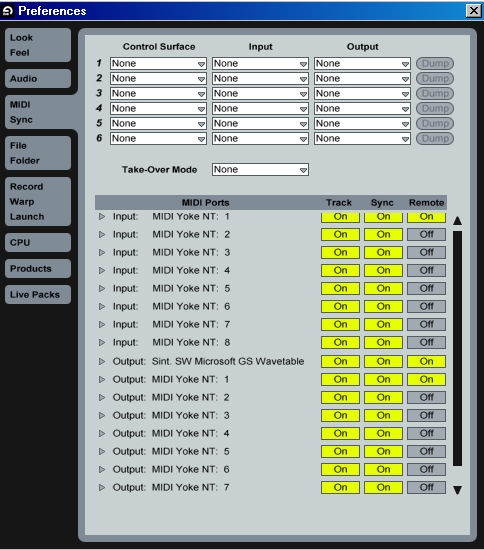This screenshot has width=484, height=550.
Task: Disable Remote for Output MIDI Yoke NT 1
Action: click(x=426, y=380)
